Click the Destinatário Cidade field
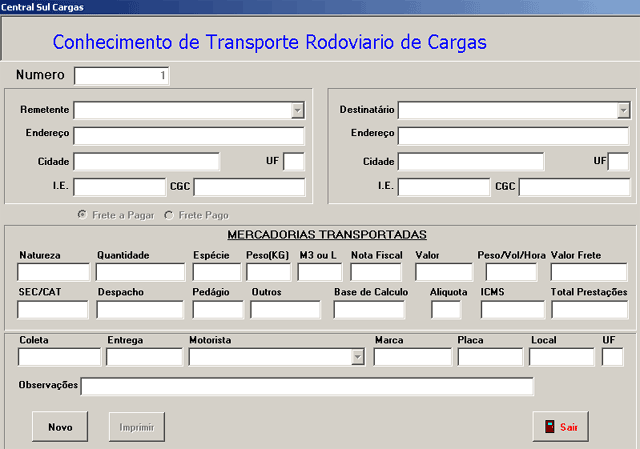640x449 pixels. [x=471, y=162]
